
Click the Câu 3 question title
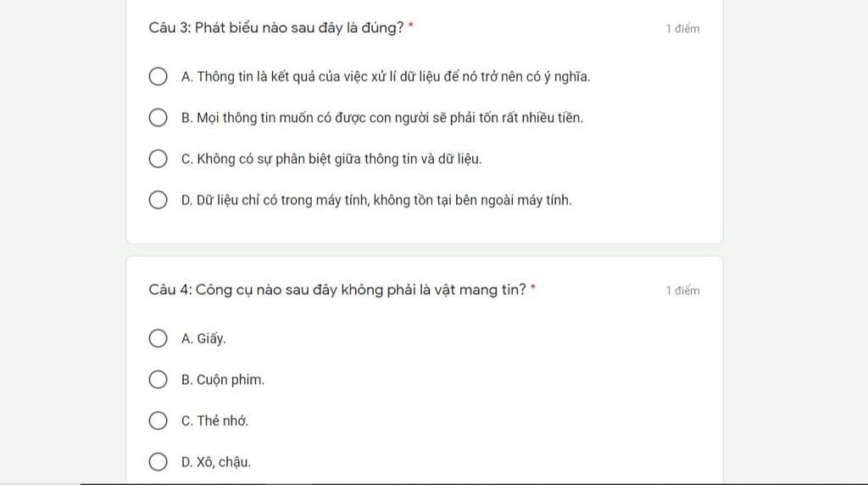point(276,28)
